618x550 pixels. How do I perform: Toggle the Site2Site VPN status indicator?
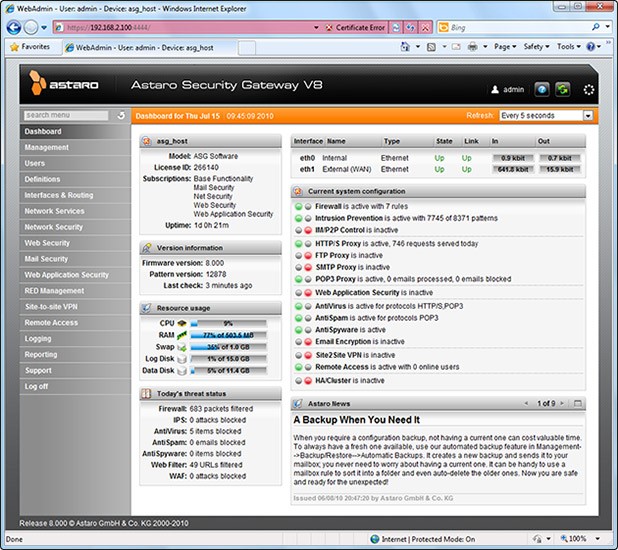coord(303,355)
